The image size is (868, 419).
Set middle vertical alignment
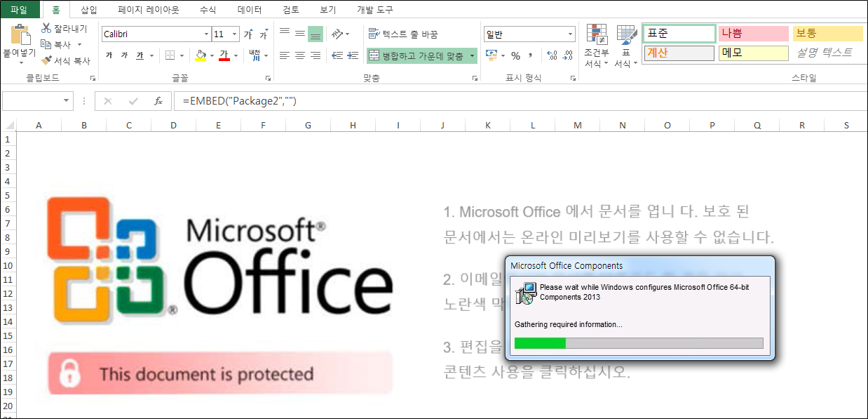coord(300,34)
